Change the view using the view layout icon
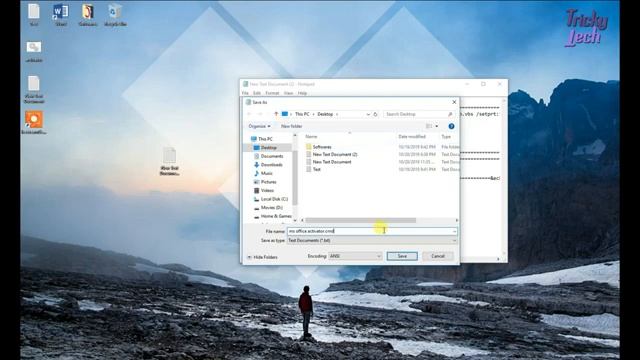This screenshot has height=360, width=640. [429, 126]
